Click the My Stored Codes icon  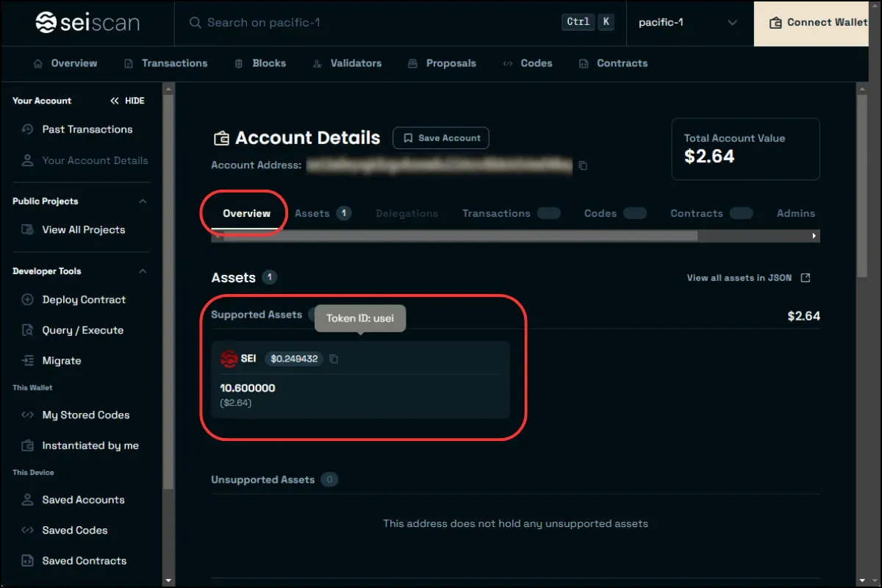click(x=27, y=415)
